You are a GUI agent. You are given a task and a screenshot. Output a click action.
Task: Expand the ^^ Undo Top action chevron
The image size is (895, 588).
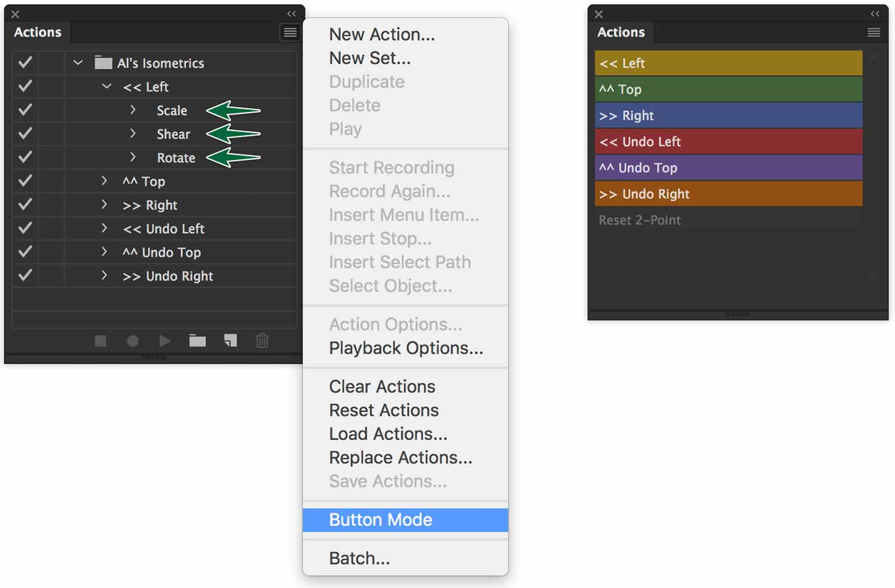[x=104, y=252]
